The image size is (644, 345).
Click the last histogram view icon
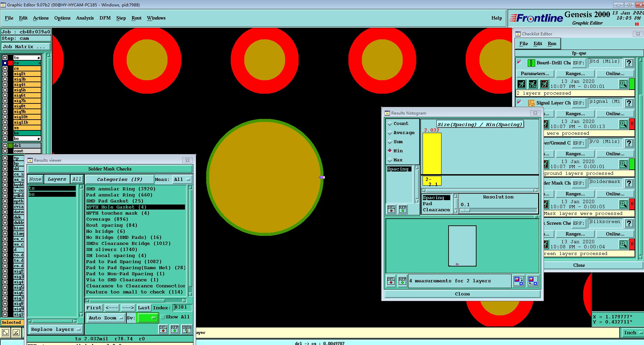click(x=533, y=281)
